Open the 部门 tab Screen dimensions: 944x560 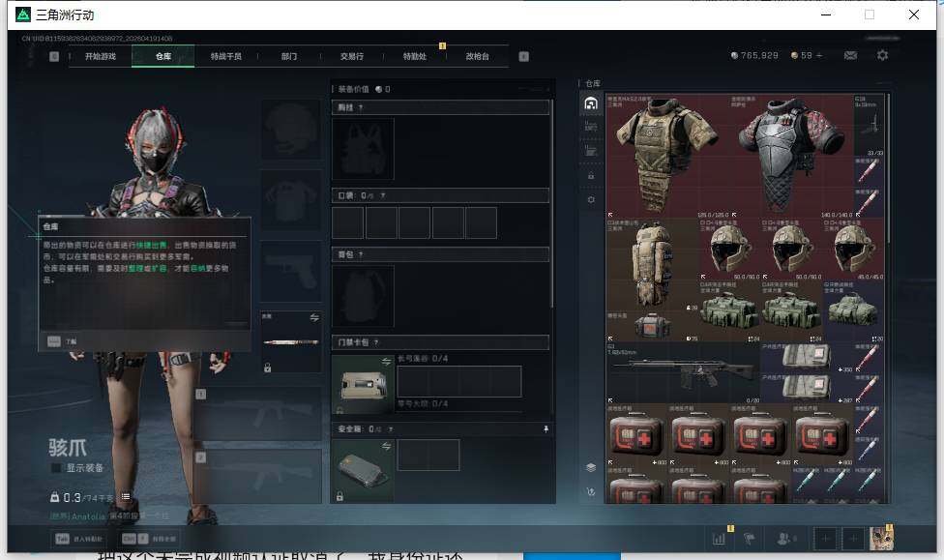coord(289,57)
